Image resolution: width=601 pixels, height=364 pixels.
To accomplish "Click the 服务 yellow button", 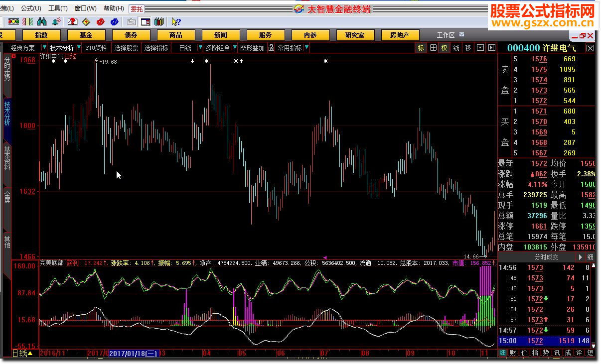I will (x=266, y=35).
